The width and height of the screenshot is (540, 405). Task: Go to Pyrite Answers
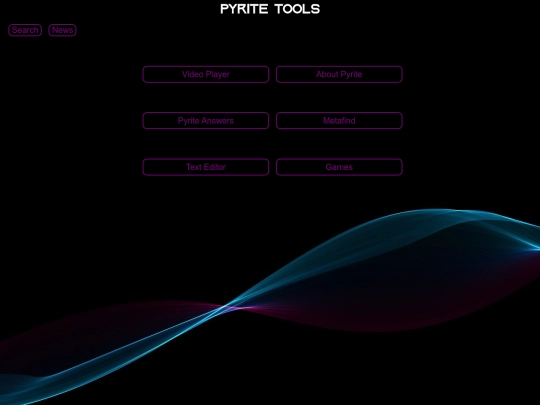(206, 121)
